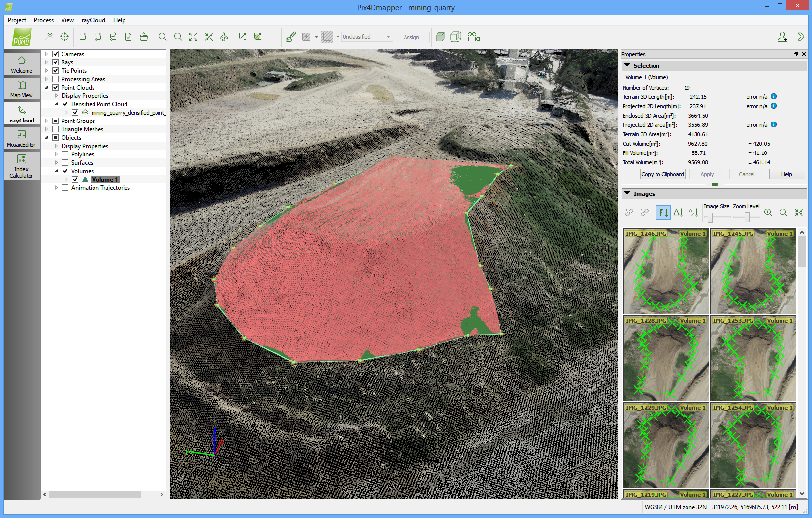Expand the Cameras tree node
The image size is (812, 518).
pos(47,54)
